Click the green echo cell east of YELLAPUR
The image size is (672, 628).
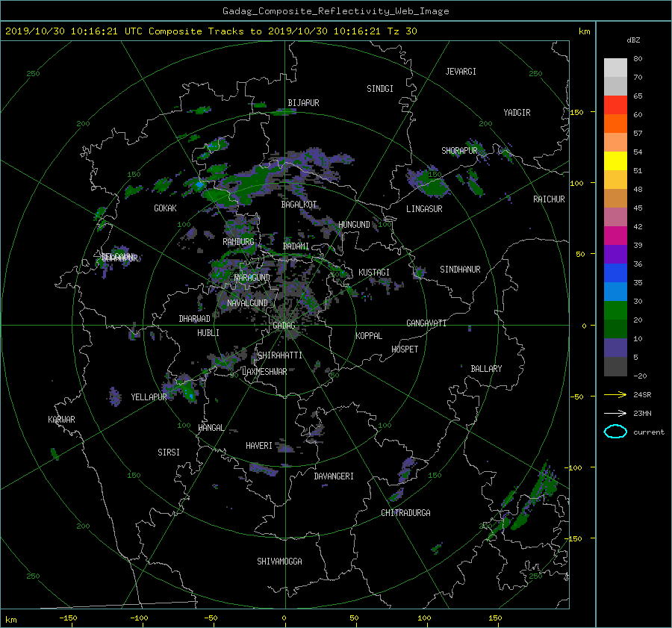point(188,391)
